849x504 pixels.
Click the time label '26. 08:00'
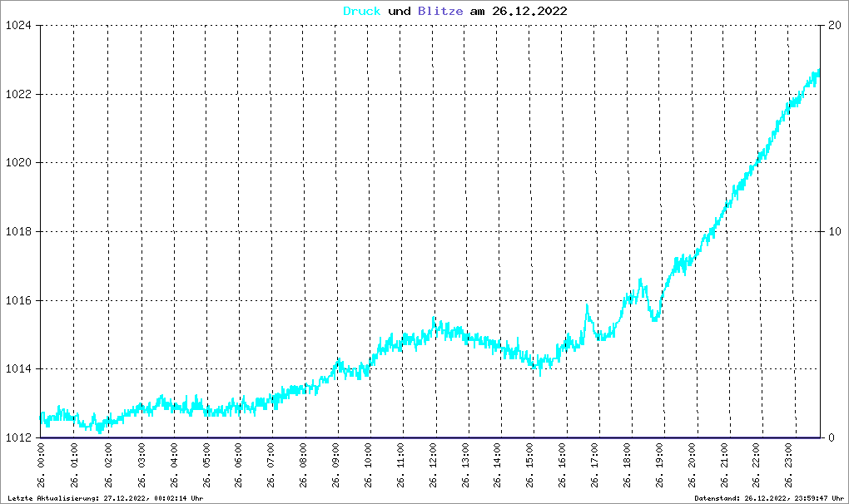click(x=303, y=465)
